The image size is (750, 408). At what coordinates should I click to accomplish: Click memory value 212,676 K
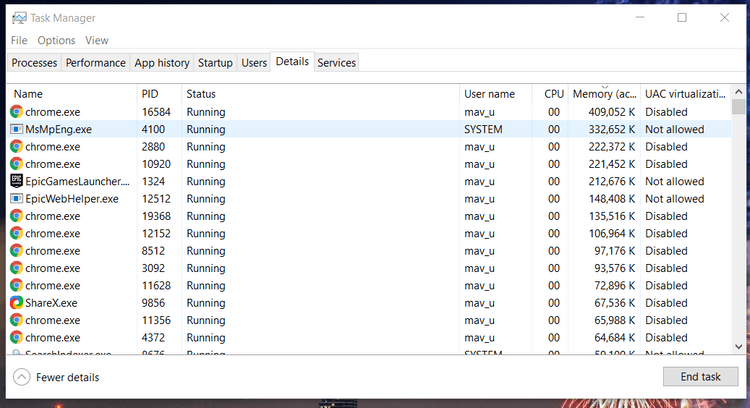(612, 181)
